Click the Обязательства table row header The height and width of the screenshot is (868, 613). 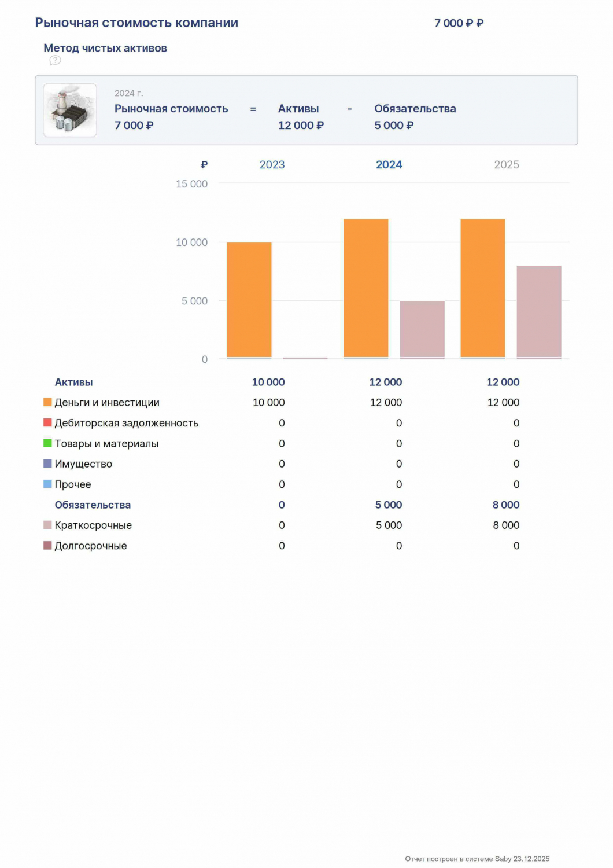tap(93, 505)
